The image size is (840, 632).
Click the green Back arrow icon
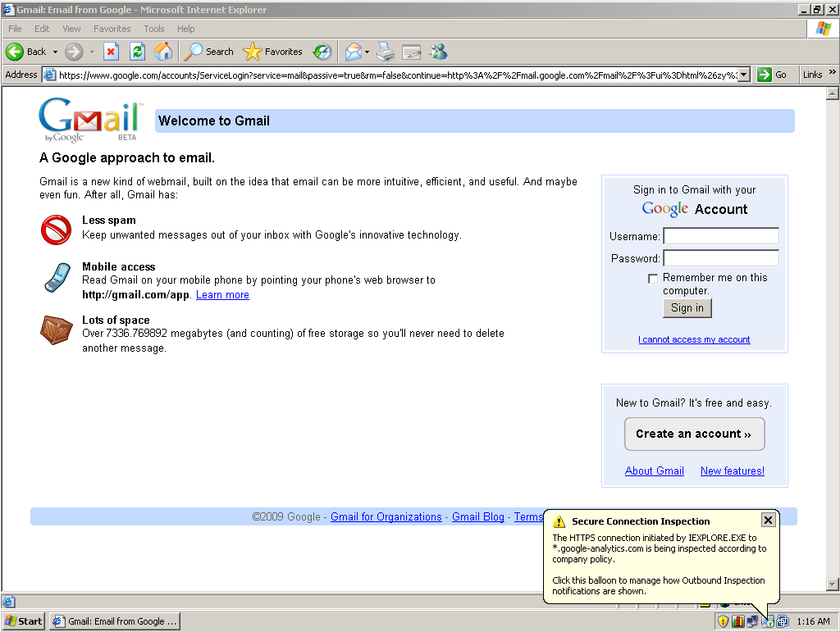(x=15, y=52)
